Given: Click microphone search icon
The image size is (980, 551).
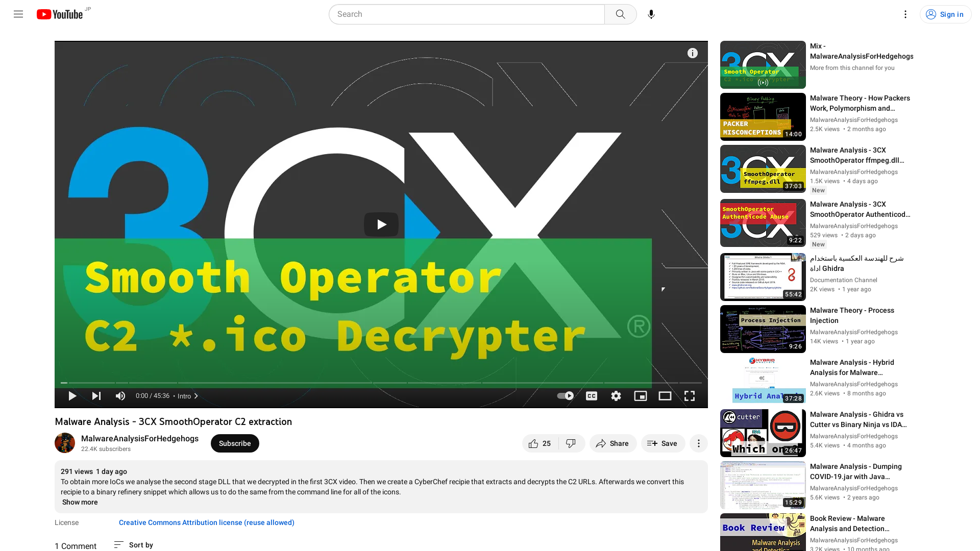Looking at the screenshot, I should pos(651,14).
